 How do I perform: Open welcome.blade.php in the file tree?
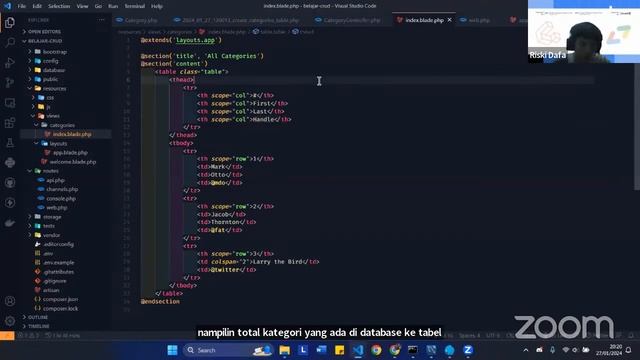pyautogui.click(x=73, y=162)
